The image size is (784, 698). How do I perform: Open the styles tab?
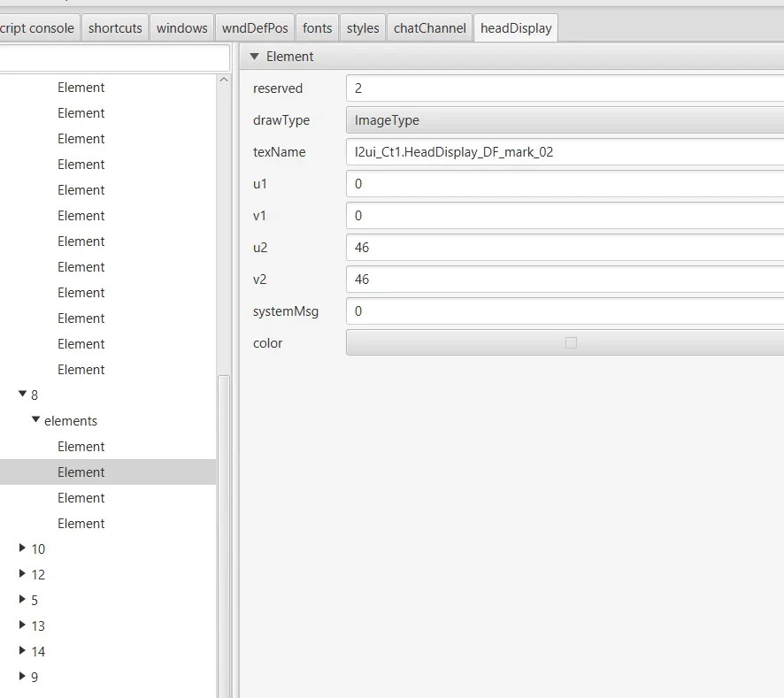coord(363,28)
